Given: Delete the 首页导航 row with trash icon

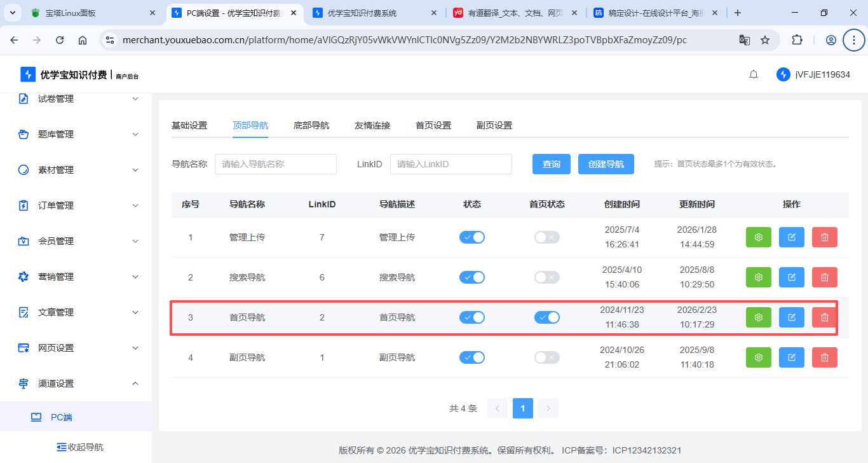Looking at the screenshot, I should (x=824, y=317).
